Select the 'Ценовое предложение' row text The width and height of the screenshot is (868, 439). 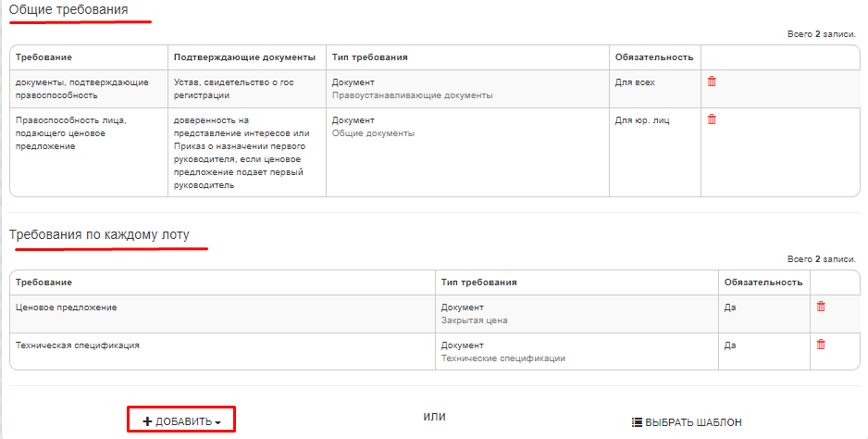67,307
